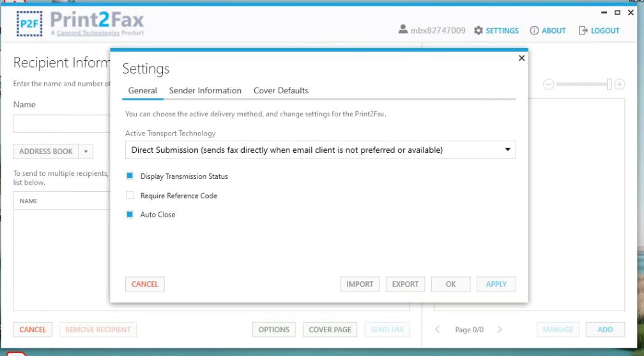This screenshot has width=644, height=356.
Task: Click the OPTIONS button
Action: click(x=273, y=330)
